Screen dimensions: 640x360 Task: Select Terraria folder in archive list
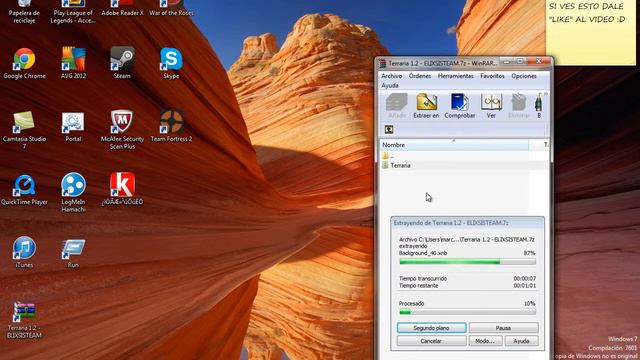click(x=464, y=165)
